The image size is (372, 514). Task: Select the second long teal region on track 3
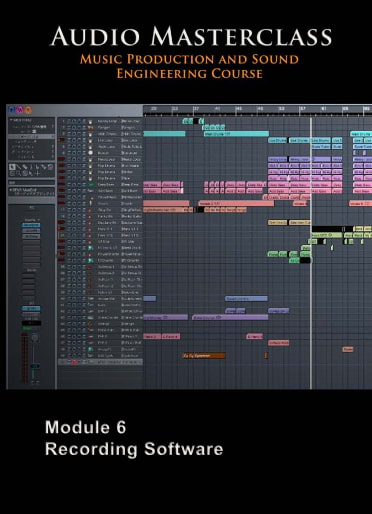[x=236, y=134]
